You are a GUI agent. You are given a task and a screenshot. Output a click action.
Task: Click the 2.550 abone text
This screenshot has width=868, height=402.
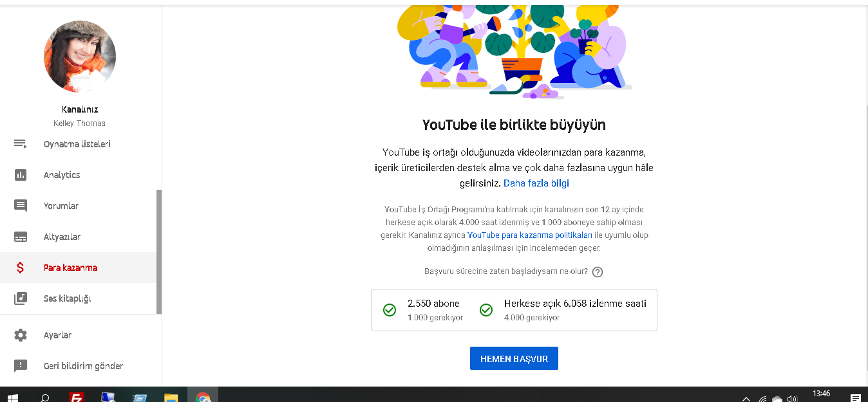433,304
